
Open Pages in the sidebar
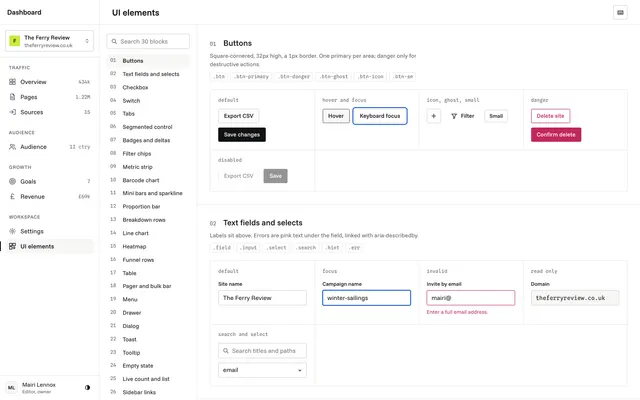click(49, 97)
